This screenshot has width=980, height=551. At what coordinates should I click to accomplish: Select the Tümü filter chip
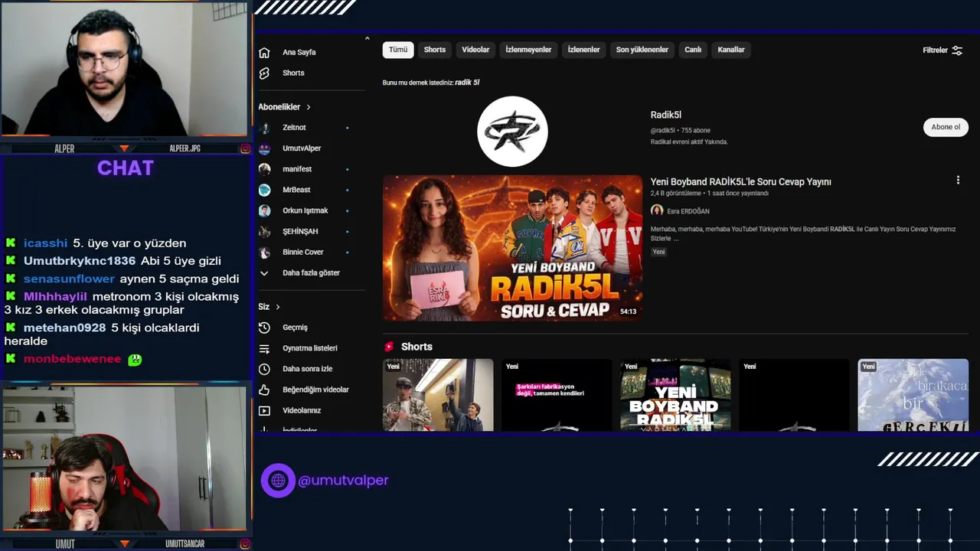(x=398, y=50)
